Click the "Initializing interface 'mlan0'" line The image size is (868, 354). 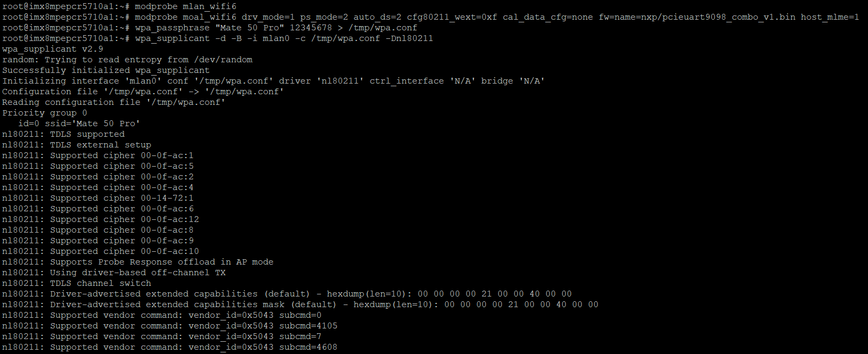click(273, 81)
